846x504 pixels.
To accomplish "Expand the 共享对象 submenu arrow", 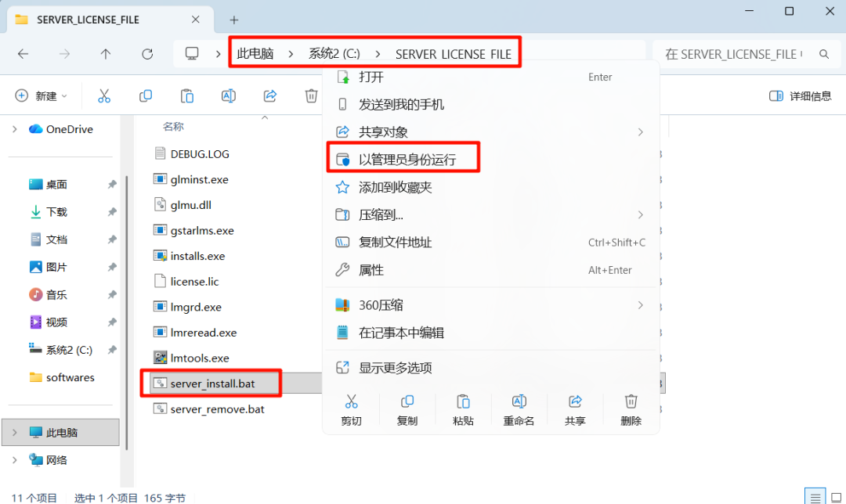I will [x=641, y=132].
